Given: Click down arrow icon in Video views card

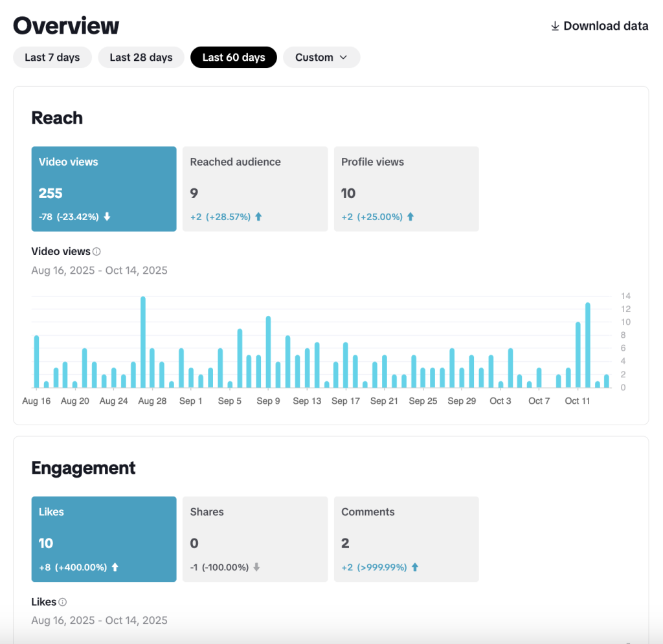Looking at the screenshot, I should (107, 217).
